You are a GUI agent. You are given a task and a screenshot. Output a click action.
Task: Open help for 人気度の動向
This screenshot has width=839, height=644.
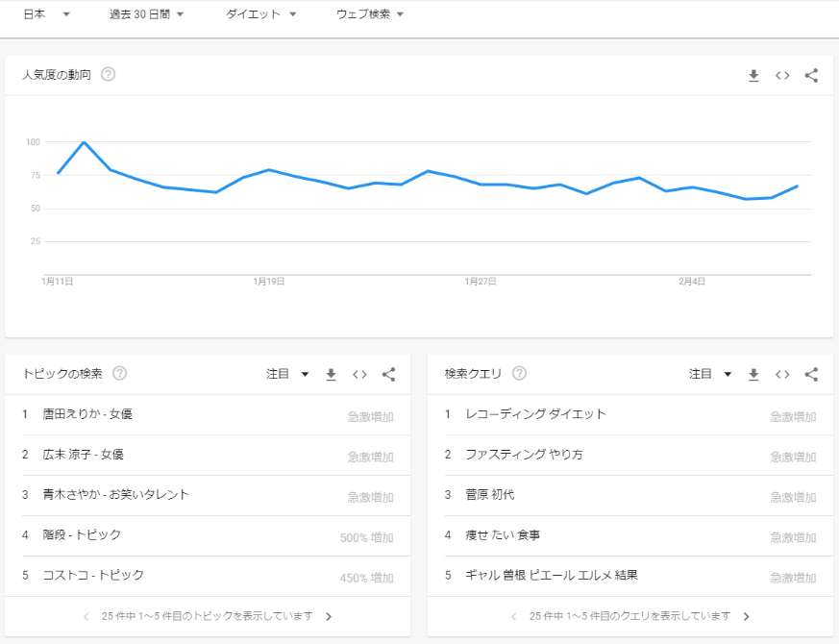(x=109, y=74)
